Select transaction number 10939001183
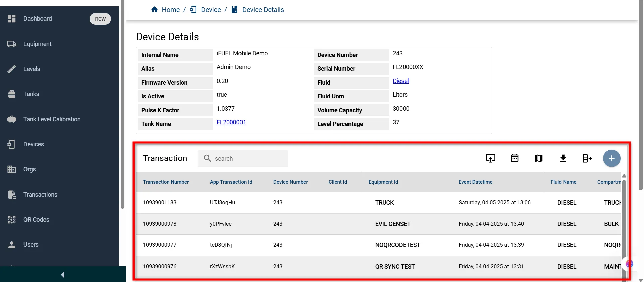Screen dimensions: 644x282 [160, 203]
